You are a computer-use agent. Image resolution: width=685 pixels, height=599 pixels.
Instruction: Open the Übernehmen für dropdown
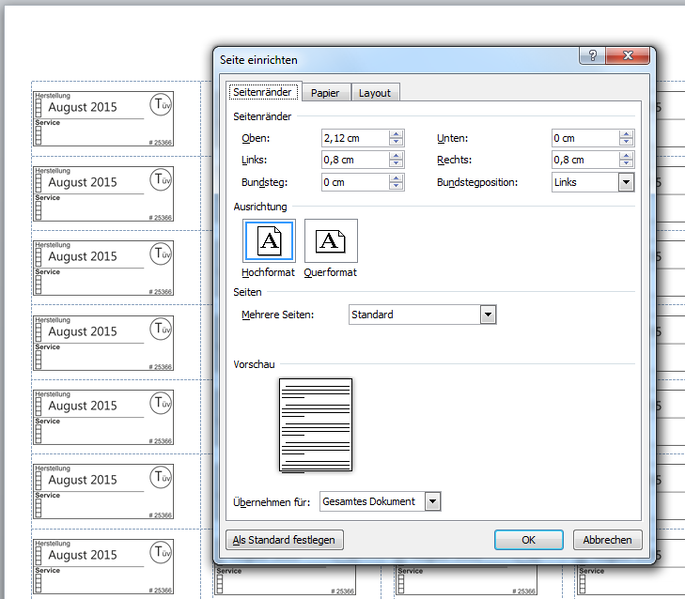point(433,502)
